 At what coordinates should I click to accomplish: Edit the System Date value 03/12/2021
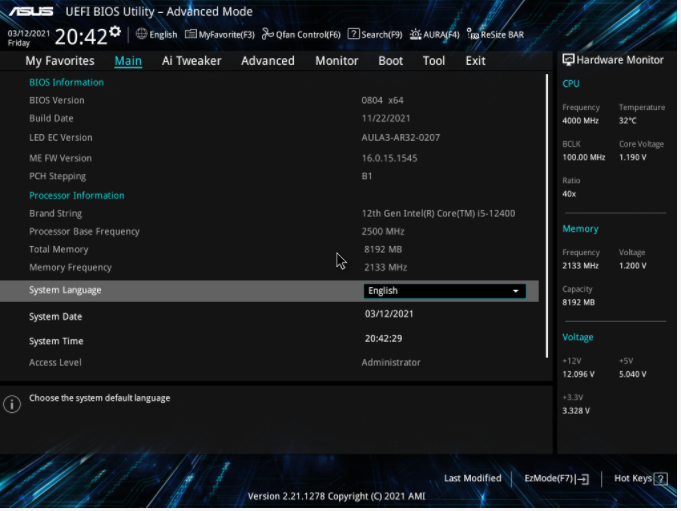(x=389, y=314)
